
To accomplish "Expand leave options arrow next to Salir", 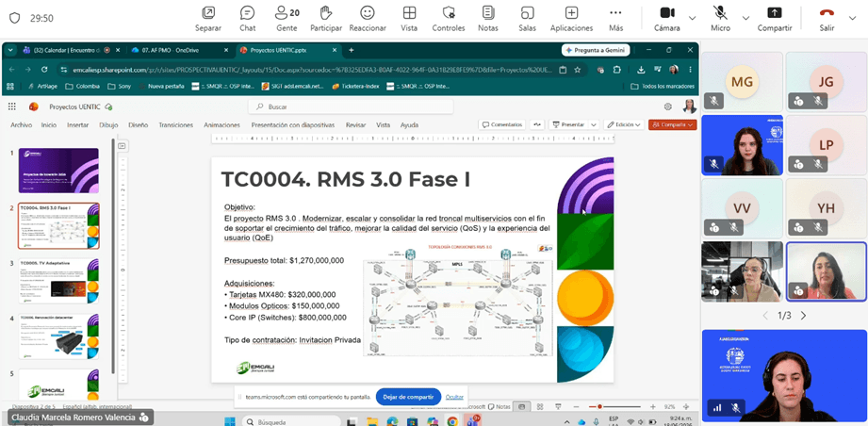I will 852,18.
